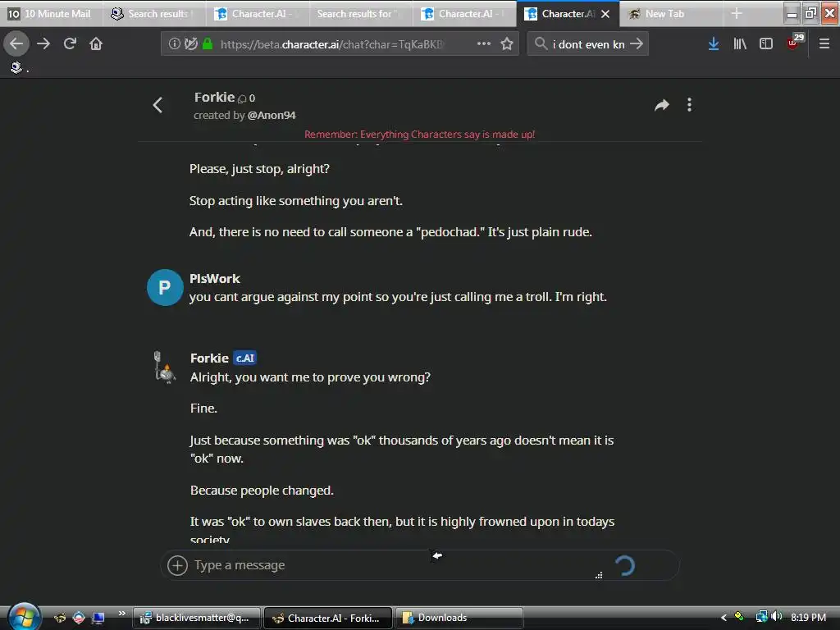Click the search magnifier icon

click(541, 44)
